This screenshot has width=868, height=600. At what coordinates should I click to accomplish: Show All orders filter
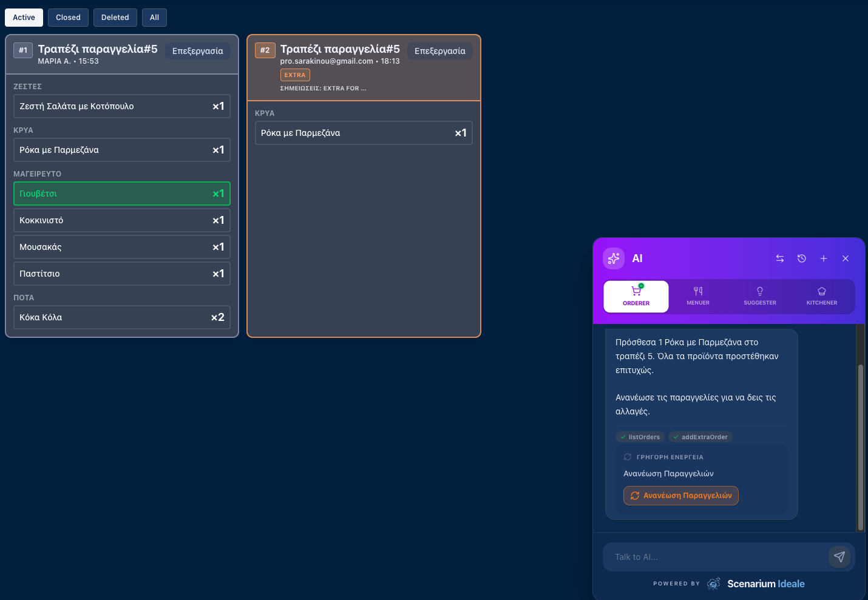pos(155,18)
